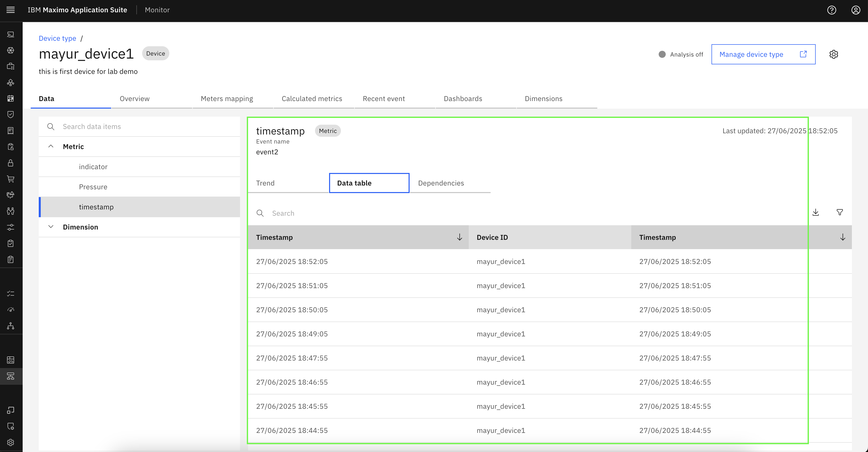The width and height of the screenshot is (868, 452).
Task: Click the Device ID column header
Action: pos(549,237)
